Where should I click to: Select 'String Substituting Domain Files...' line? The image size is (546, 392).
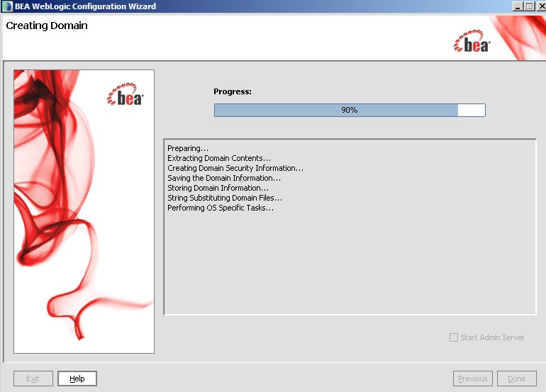click(x=225, y=198)
